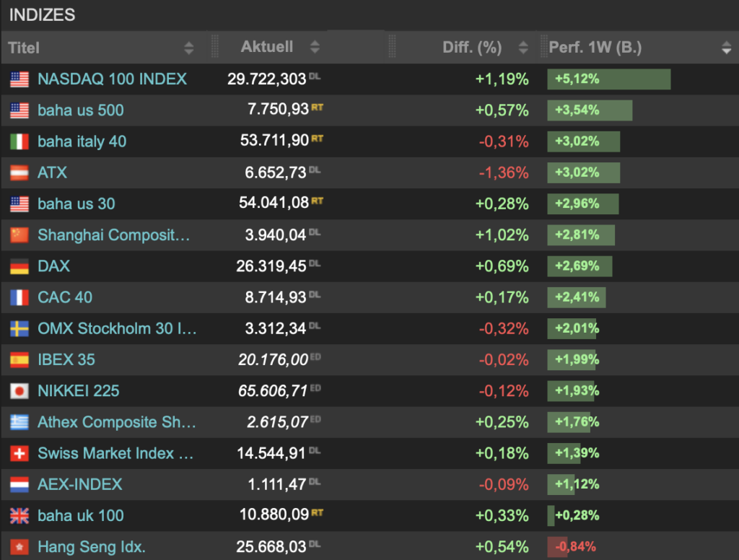Screen dimensions: 739x560
Task: Open Athex Composite link
Action: pos(116,422)
